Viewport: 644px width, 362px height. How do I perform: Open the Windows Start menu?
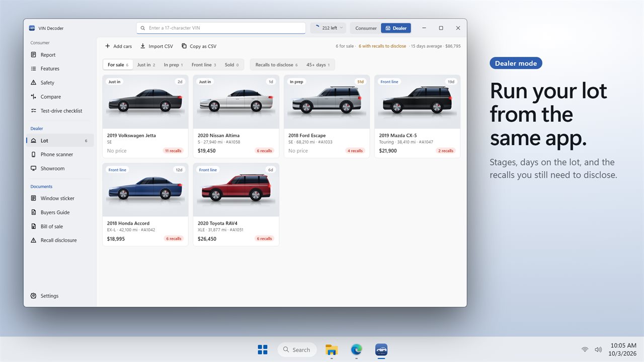point(263,349)
